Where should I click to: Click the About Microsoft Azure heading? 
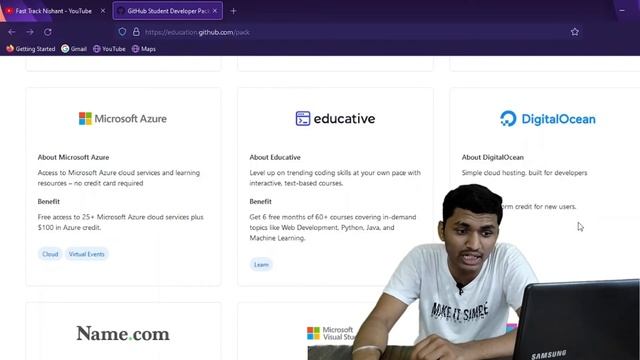[x=73, y=157]
